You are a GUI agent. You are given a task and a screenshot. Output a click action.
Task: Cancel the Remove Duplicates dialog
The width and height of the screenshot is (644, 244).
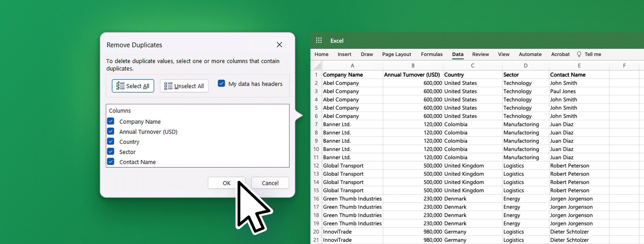pos(270,183)
